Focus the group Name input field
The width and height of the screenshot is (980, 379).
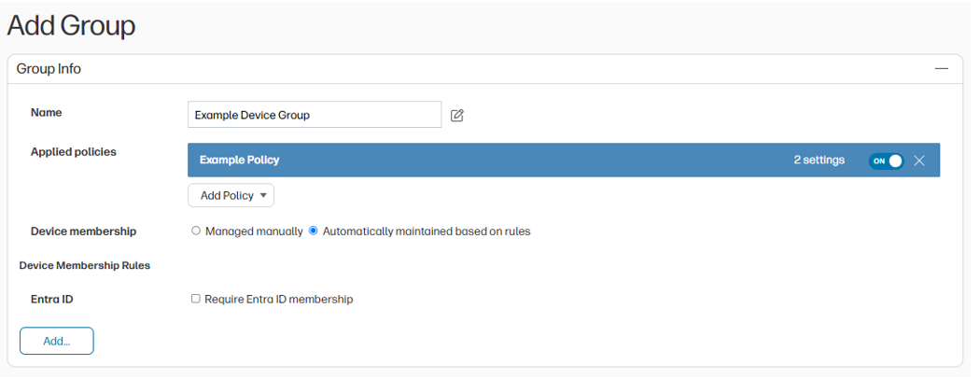coord(314,115)
